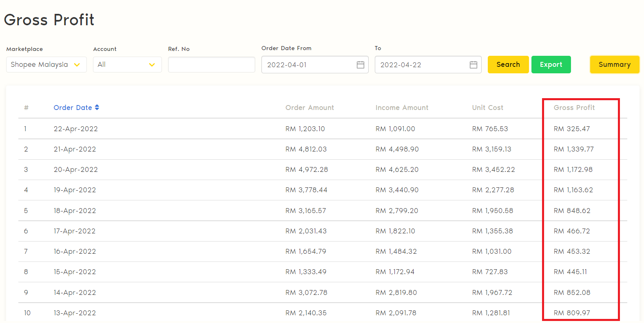This screenshot has height=323, width=644.
Task: Click the Order Date From field 2022-04-01
Action: 308,65
